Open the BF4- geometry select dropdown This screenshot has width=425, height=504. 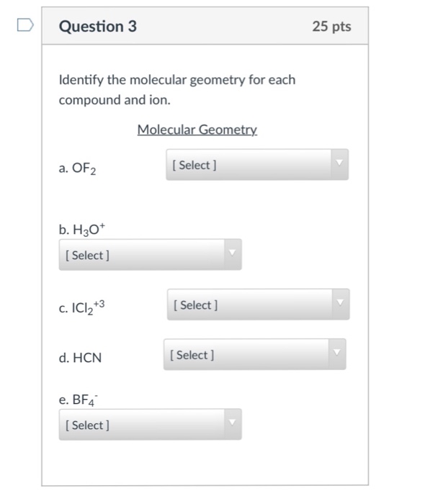coord(150,424)
